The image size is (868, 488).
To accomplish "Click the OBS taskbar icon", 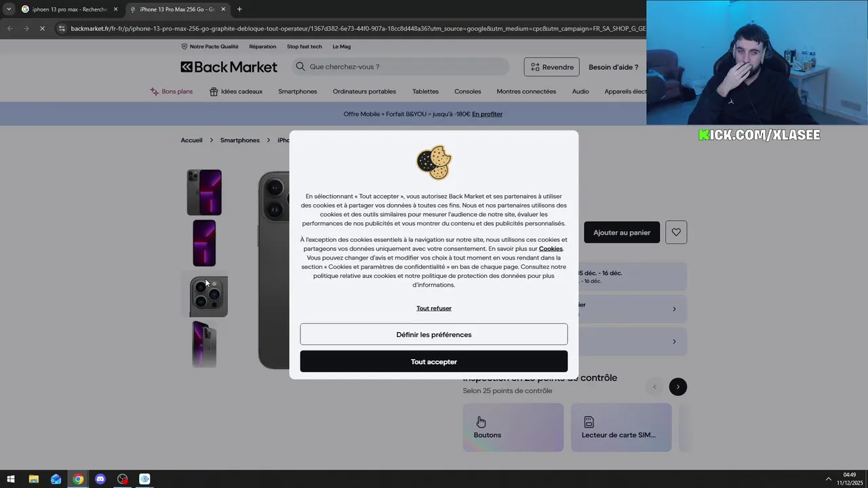I will click(122, 479).
